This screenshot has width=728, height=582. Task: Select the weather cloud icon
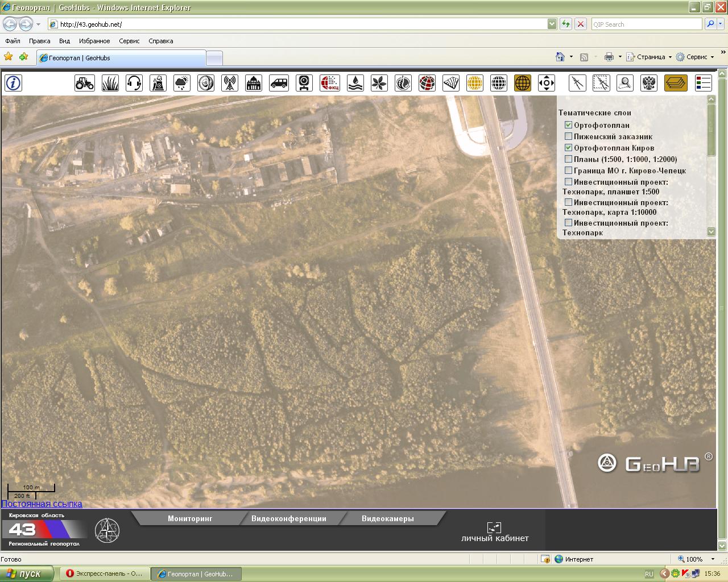[182, 83]
